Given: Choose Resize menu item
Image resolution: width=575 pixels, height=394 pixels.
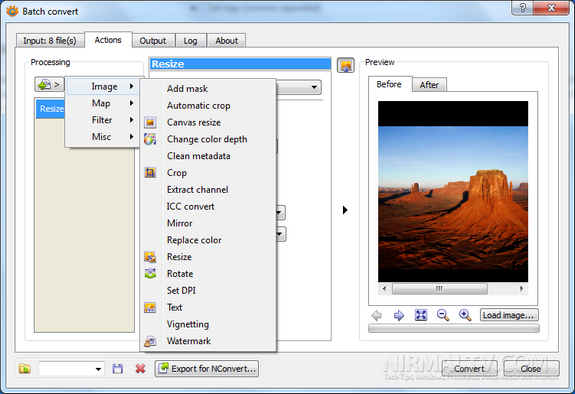Looking at the screenshot, I should (x=208, y=257).
